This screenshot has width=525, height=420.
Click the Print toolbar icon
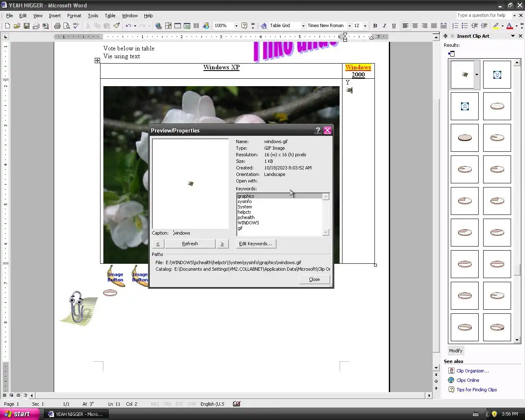[x=57, y=26]
